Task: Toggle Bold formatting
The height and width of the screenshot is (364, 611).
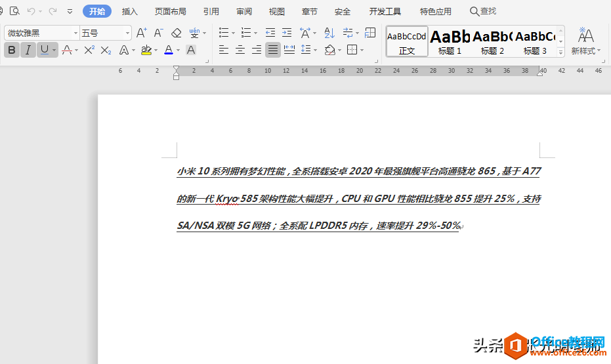Action: pos(12,50)
